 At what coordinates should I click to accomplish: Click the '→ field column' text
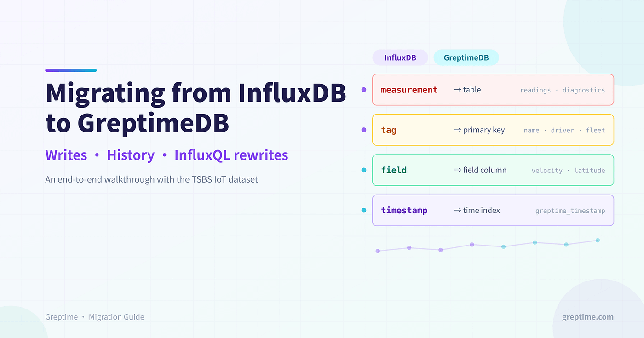[x=480, y=170]
